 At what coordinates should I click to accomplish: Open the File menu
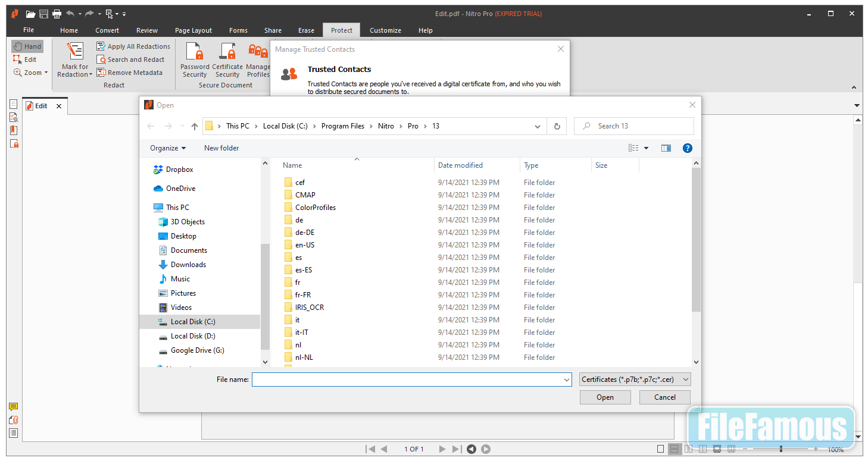coord(29,30)
